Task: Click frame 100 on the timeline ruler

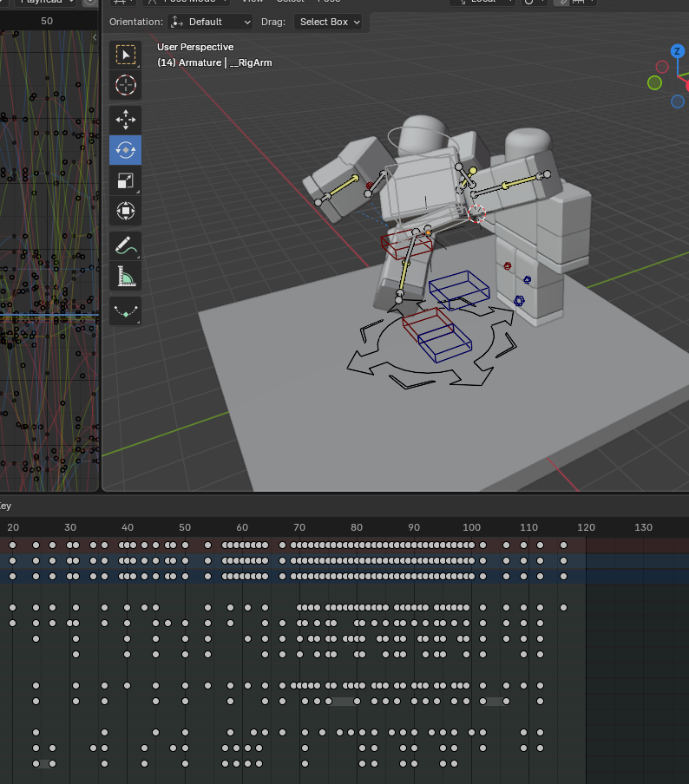Action: point(471,527)
